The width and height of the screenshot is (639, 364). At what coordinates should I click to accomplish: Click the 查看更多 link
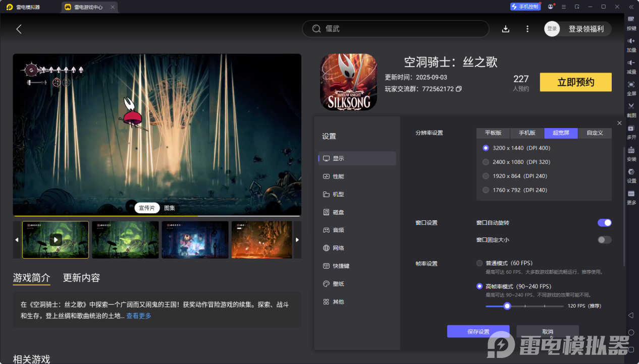(x=139, y=316)
